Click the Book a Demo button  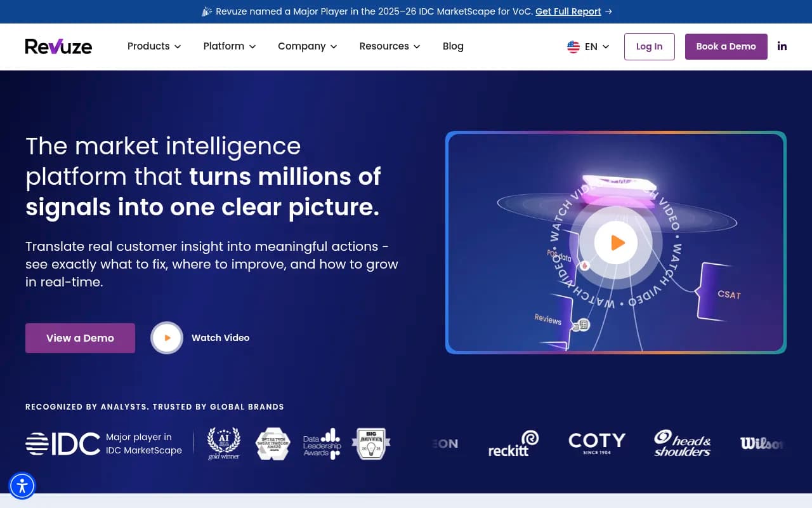click(726, 46)
